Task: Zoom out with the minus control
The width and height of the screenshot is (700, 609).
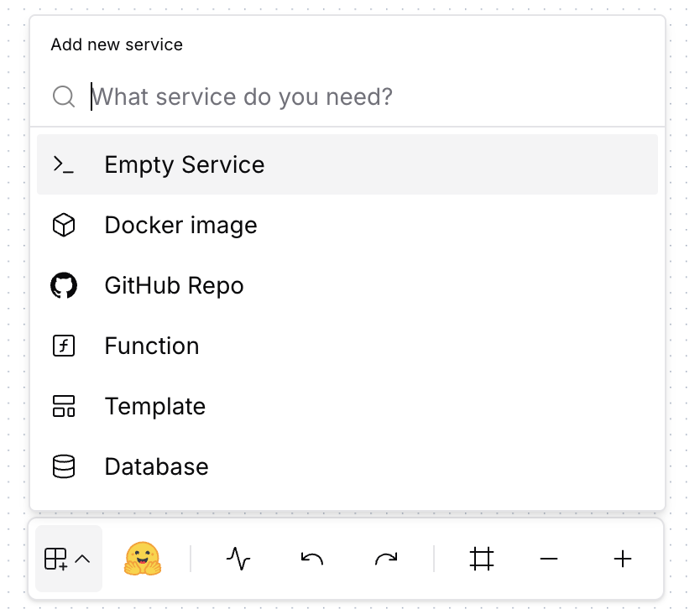Action: [x=549, y=558]
